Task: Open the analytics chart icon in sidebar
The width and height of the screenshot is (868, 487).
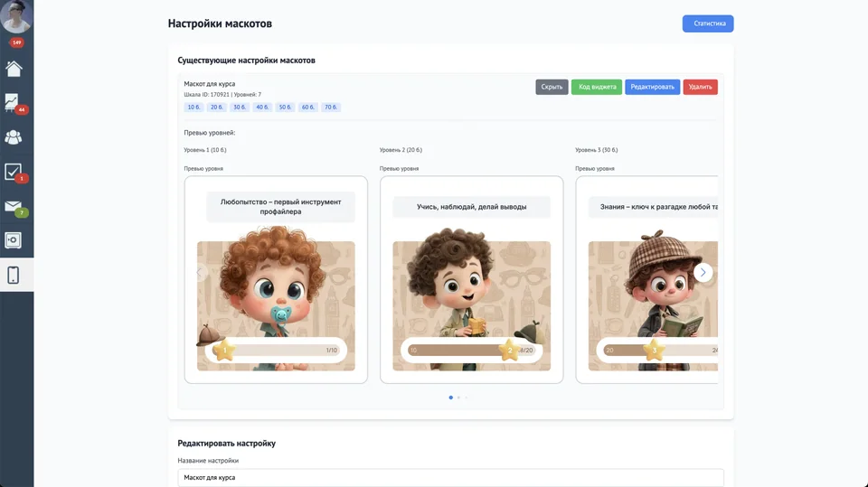Action: [12, 102]
